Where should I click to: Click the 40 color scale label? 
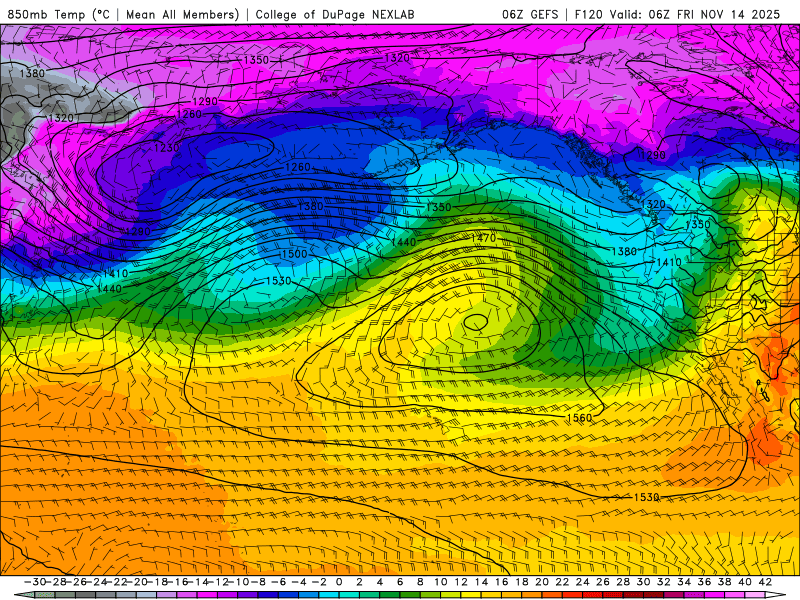(x=745, y=582)
